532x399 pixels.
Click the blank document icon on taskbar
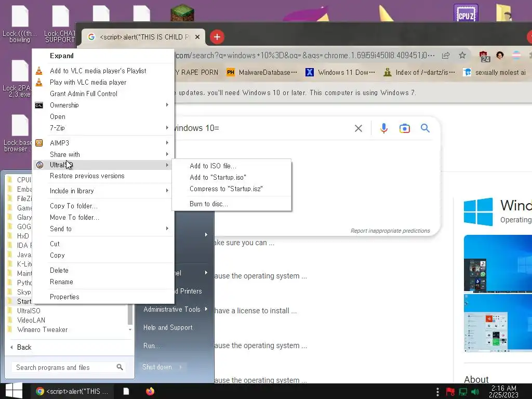click(x=126, y=391)
